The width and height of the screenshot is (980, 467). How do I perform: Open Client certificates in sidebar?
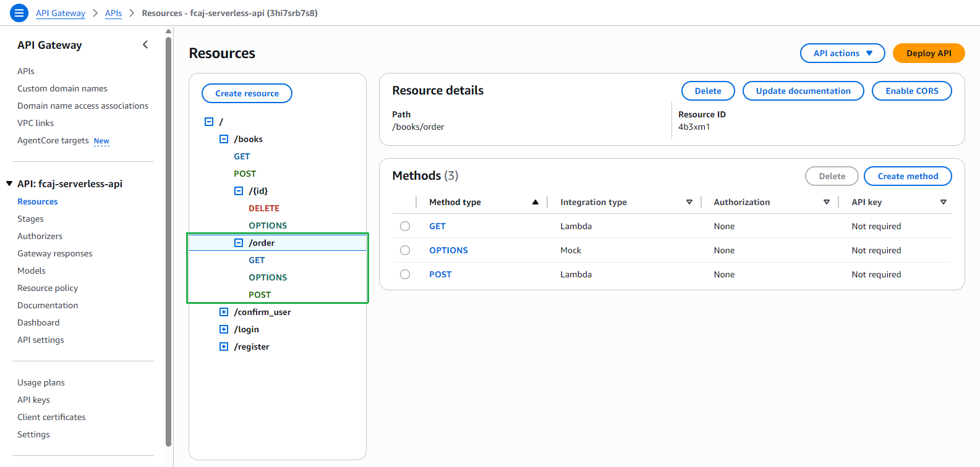pyautogui.click(x=51, y=417)
